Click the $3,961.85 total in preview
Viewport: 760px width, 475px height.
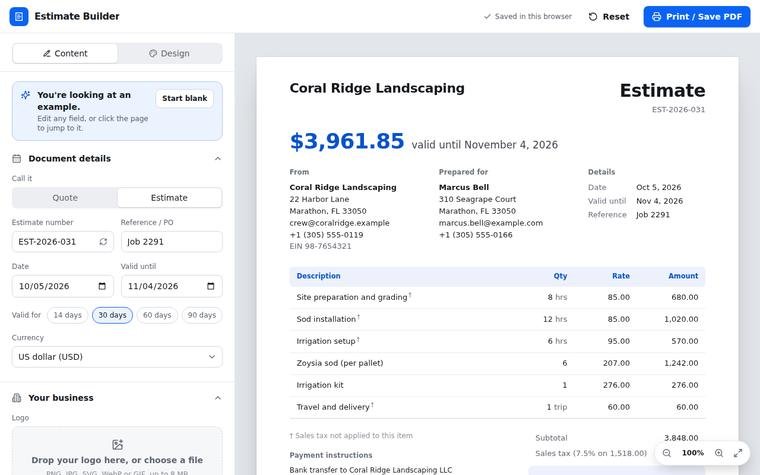point(347,141)
